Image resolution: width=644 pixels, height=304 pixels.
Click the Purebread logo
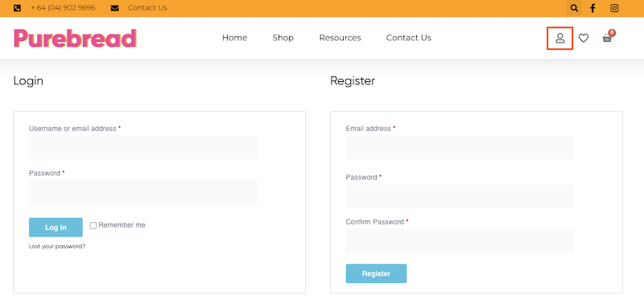(x=75, y=38)
